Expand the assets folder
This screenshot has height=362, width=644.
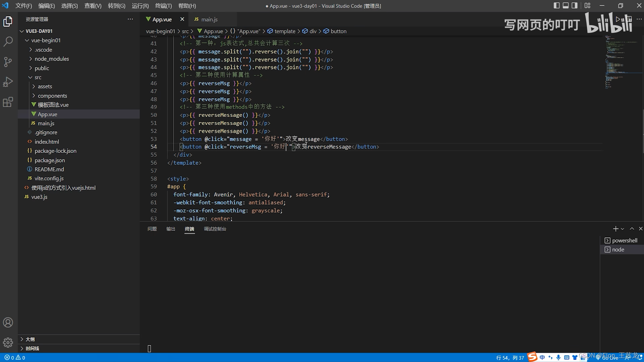click(x=79, y=86)
